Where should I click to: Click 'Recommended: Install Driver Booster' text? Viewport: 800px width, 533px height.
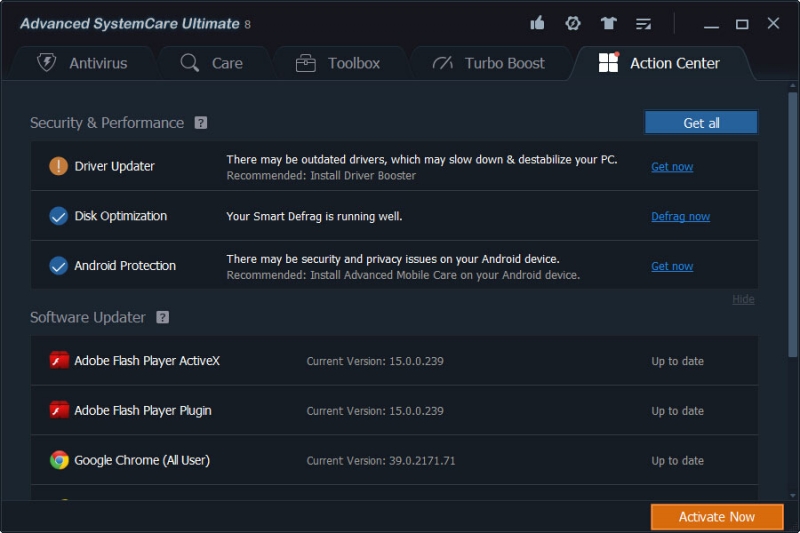[321, 175]
